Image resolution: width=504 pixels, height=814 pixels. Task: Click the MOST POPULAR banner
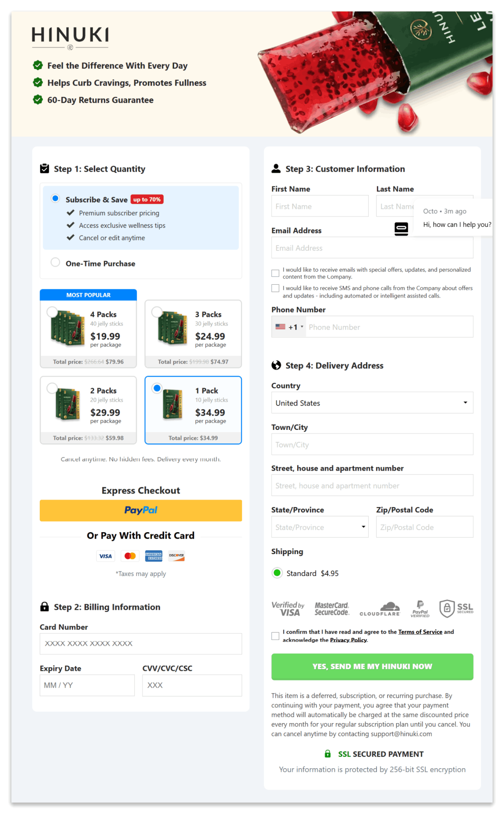(88, 295)
